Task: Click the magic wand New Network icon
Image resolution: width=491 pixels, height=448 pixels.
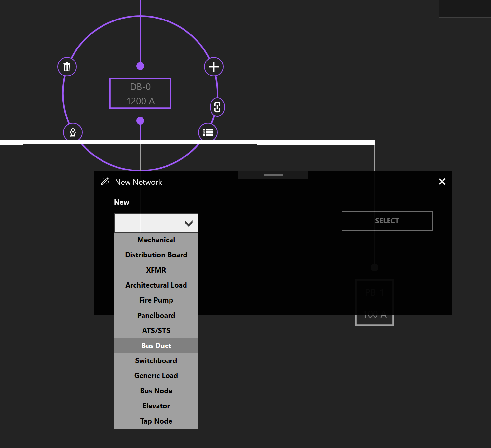Action: (x=105, y=182)
